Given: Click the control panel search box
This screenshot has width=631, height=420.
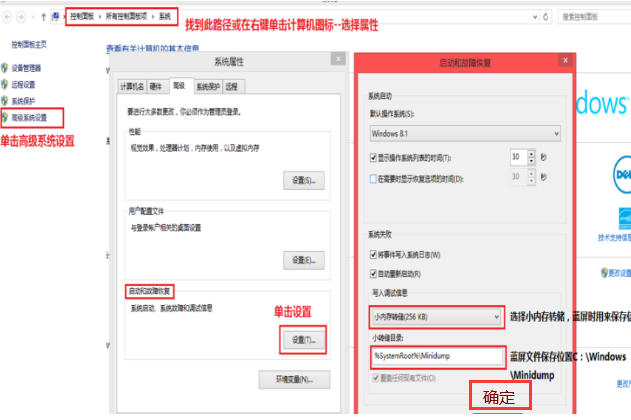Looking at the screenshot, I should click(x=594, y=17).
